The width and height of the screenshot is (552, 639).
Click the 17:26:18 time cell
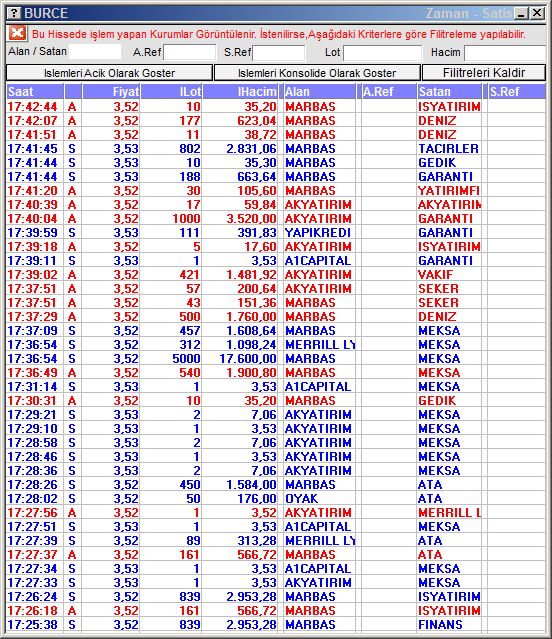(33, 610)
